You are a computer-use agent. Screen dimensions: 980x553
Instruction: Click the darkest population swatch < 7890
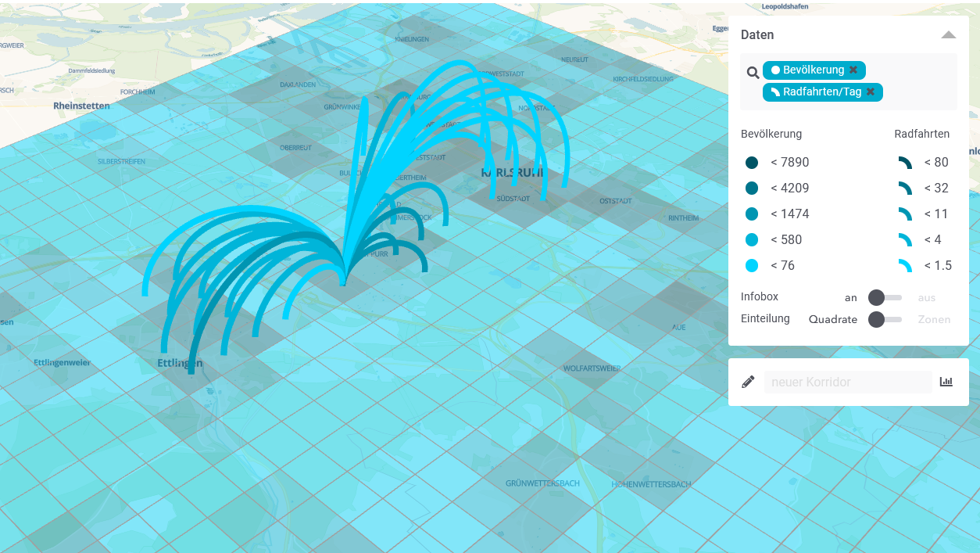point(752,163)
